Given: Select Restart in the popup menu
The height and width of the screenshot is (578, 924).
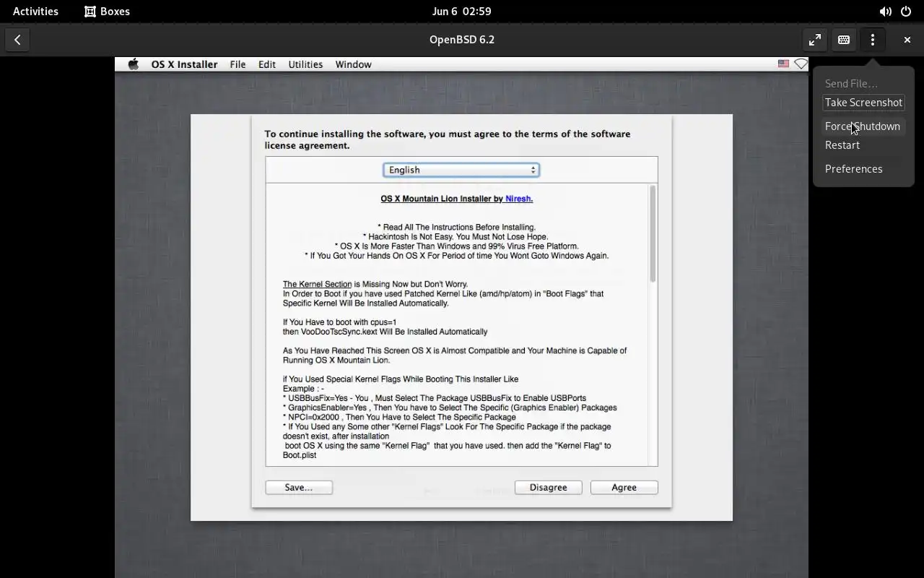Looking at the screenshot, I should point(863,145).
